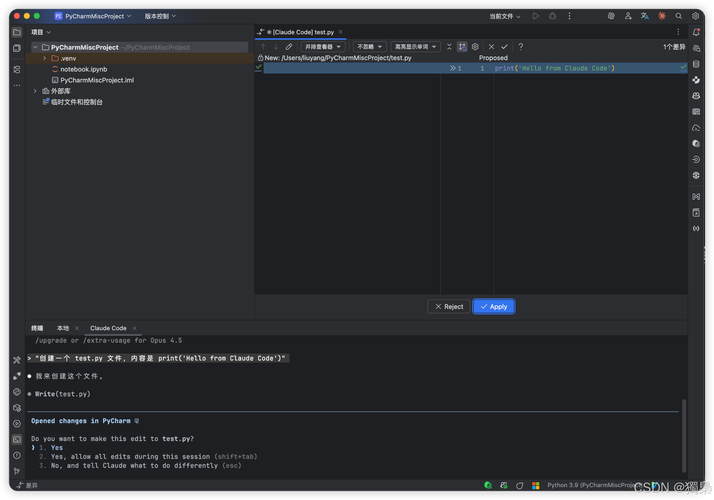Image resolution: width=714 pixels, height=500 pixels.
Task: Open Python Packages icon in left lower sidebar
Action: pos(17,408)
